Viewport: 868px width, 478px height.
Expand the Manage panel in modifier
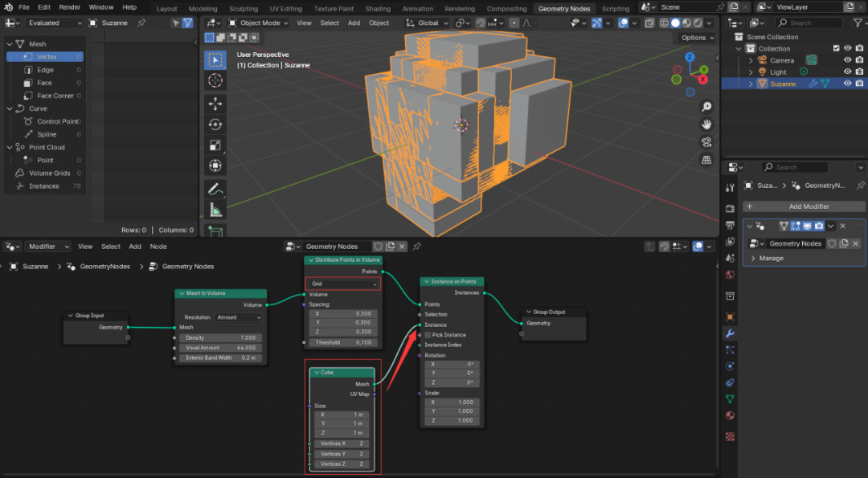click(x=767, y=259)
